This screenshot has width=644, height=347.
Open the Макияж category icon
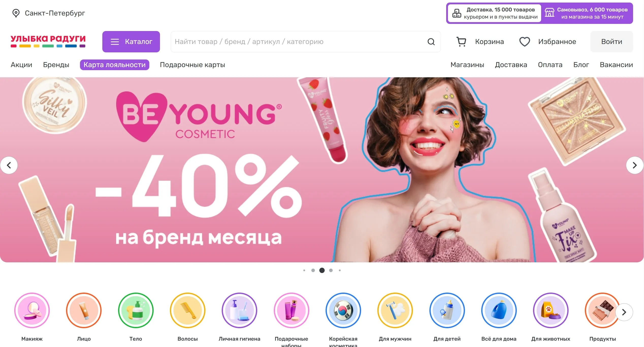click(x=32, y=310)
